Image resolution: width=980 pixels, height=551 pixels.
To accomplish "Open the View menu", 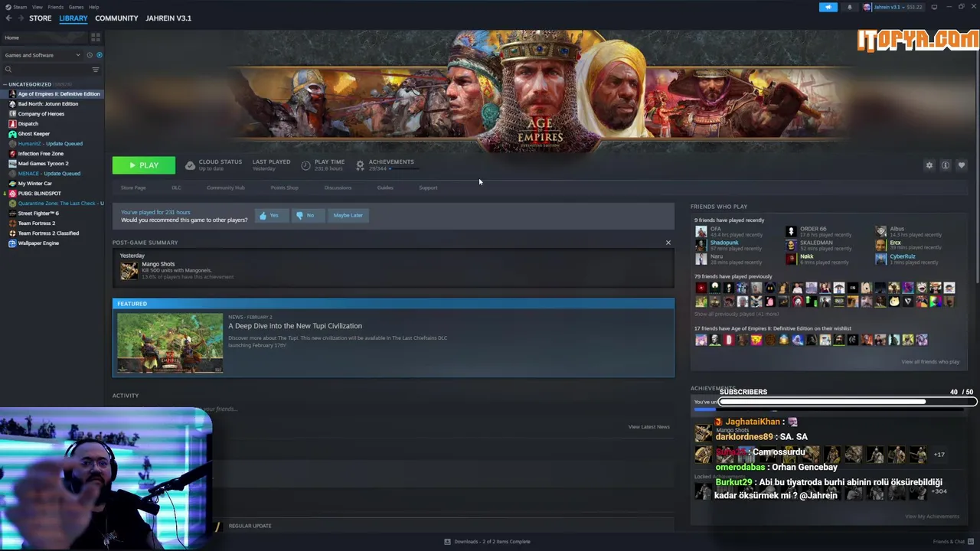I will [x=37, y=7].
